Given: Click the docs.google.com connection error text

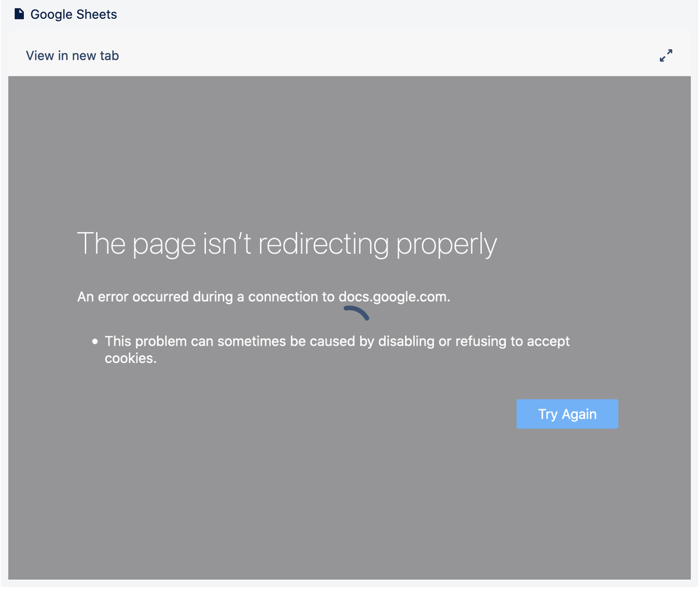Looking at the screenshot, I should [x=263, y=297].
